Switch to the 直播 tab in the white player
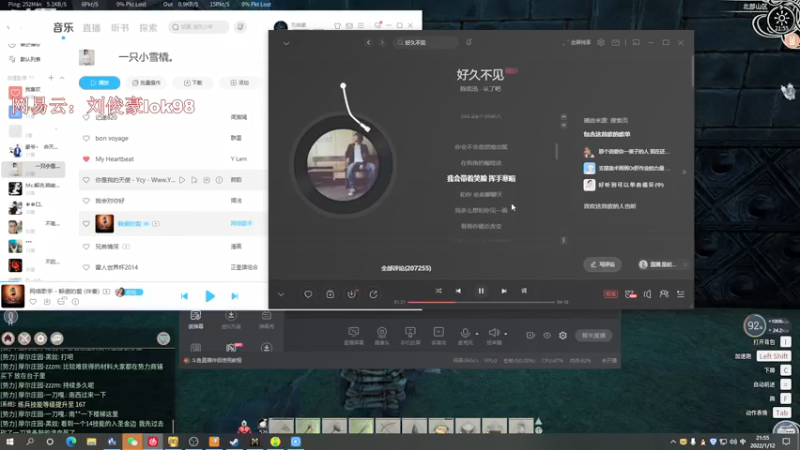 (x=92, y=28)
